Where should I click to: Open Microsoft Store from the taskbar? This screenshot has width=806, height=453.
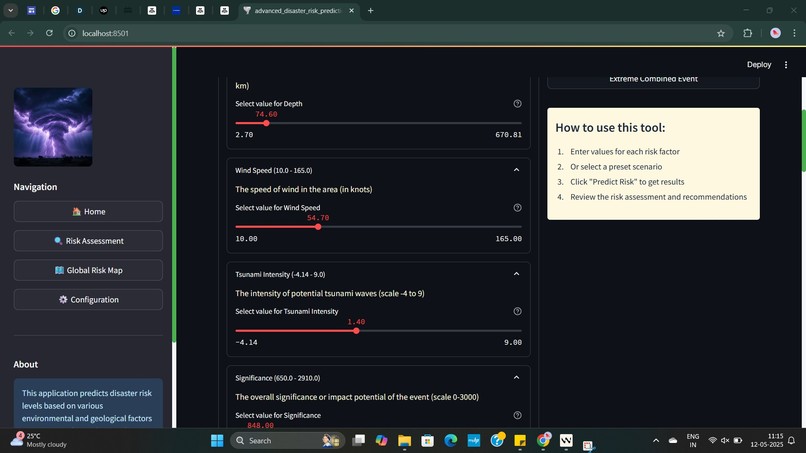pyautogui.click(x=427, y=441)
